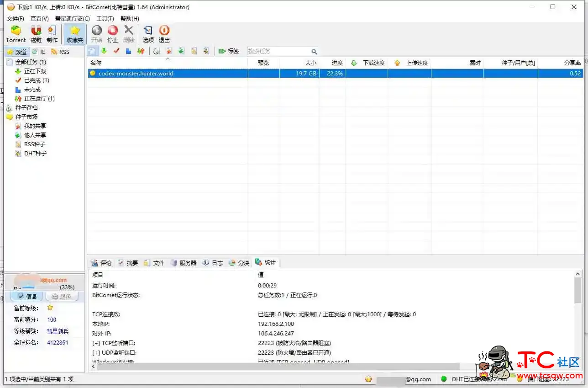Click the 开始 start task icon

(x=97, y=34)
